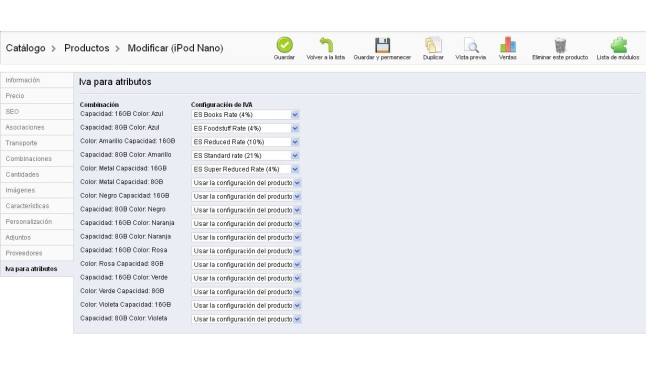Open IVA dropdown for Verde 8GB
The image size is (646, 366).
pyautogui.click(x=246, y=292)
